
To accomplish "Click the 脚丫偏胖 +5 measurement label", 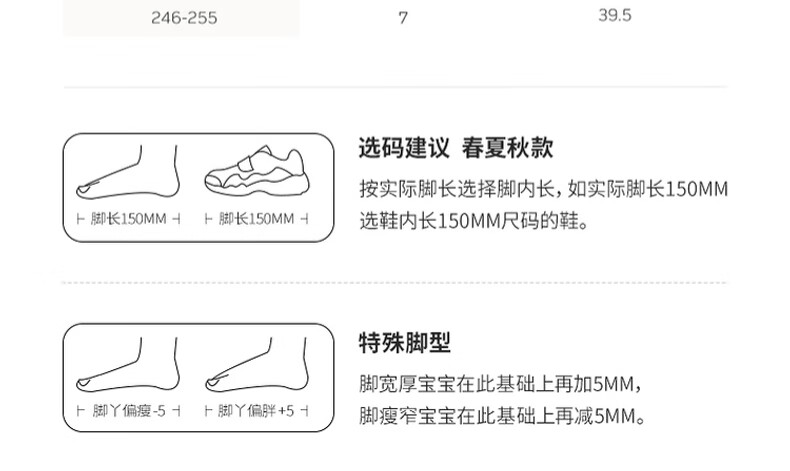I will 256,411.
